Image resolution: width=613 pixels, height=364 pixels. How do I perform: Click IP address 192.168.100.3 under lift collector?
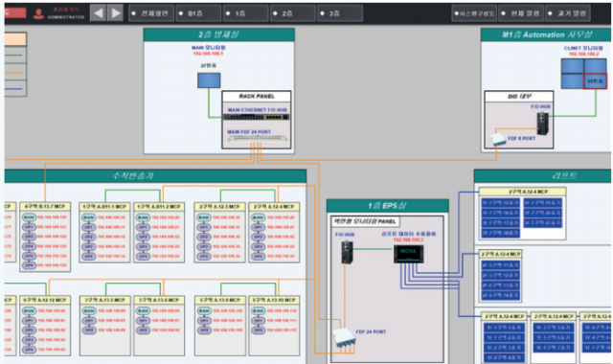coord(408,239)
